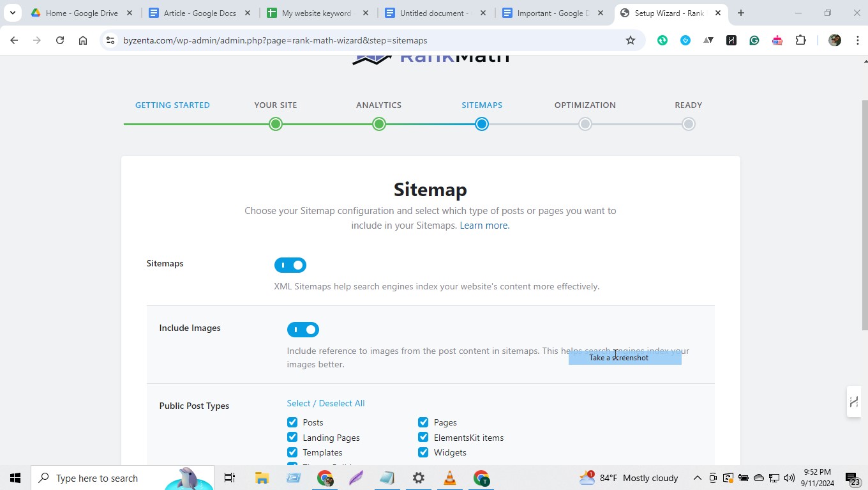Screen dimensions: 868x490
Task: Click the Optimization step progress dot
Action: [x=585, y=124]
